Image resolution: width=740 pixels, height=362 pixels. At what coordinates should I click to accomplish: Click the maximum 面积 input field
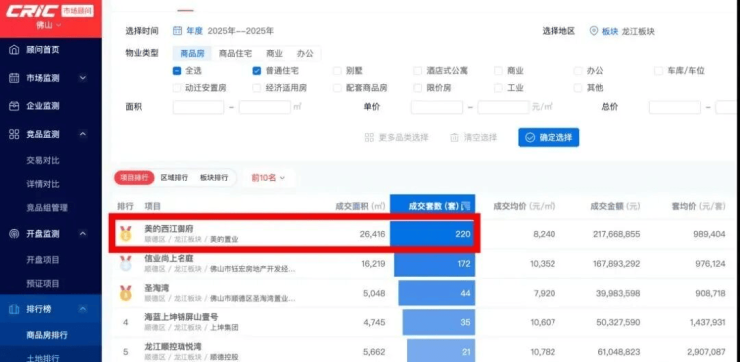coord(265,107)
